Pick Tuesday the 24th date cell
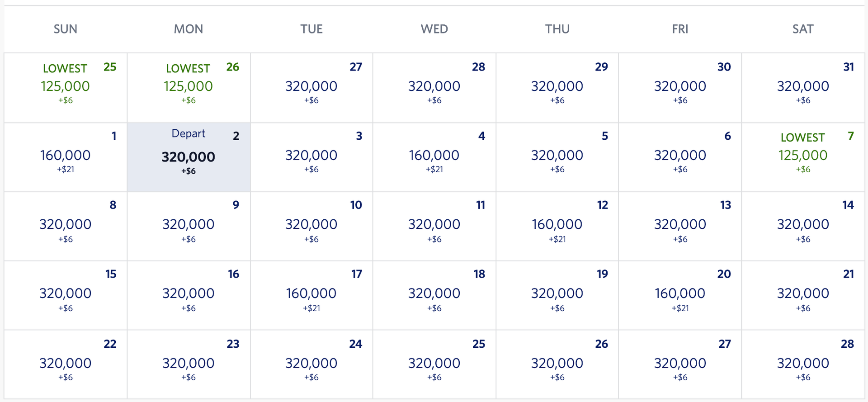This screenshot has width=868, height=402. point(311,364)
